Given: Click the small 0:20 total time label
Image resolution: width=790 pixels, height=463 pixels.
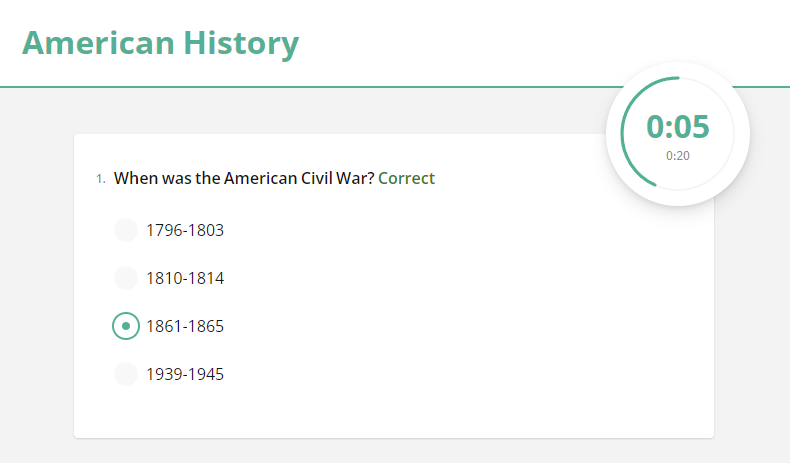Looking at the screenshot, I should [677, 155].
